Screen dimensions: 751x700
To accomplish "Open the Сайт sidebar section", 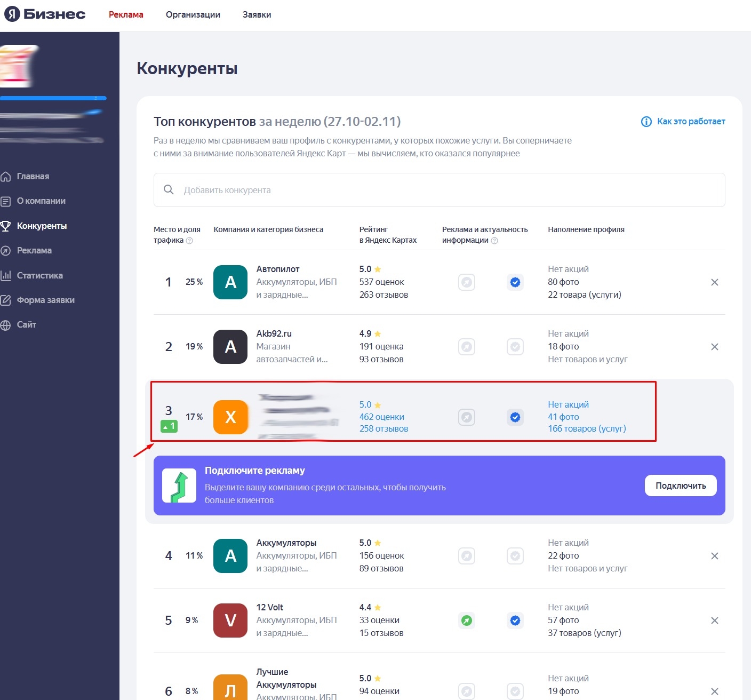I will pos(26,325).
